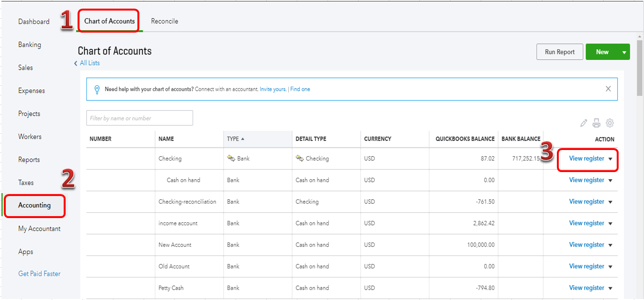The width and height of the screenshot is (644, 300).
Task: Go back using All Lists chevron
Action: 76,63
